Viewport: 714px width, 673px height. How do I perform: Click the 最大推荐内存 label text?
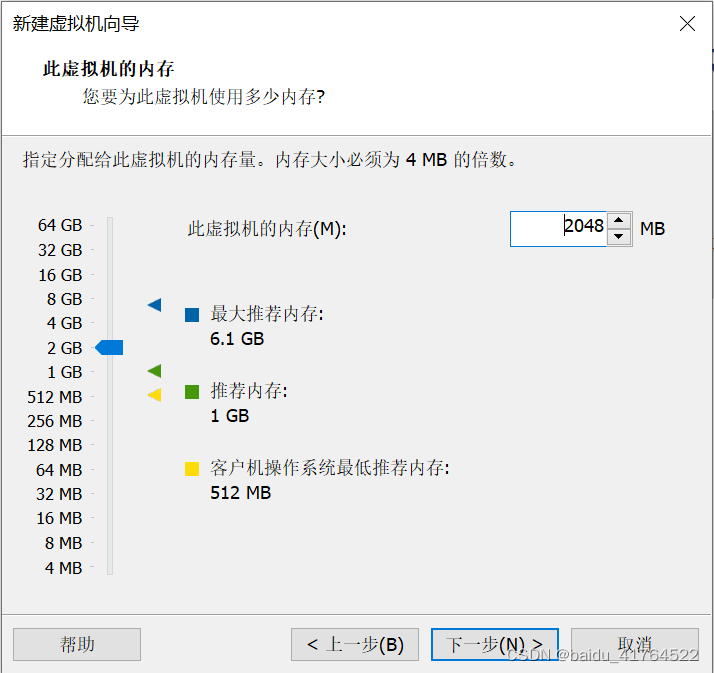267,314
